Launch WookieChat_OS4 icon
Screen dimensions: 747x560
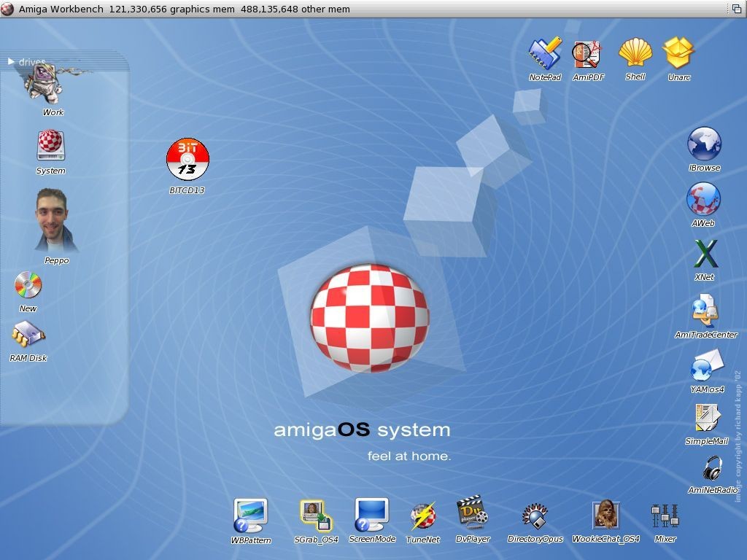(605, 516)
